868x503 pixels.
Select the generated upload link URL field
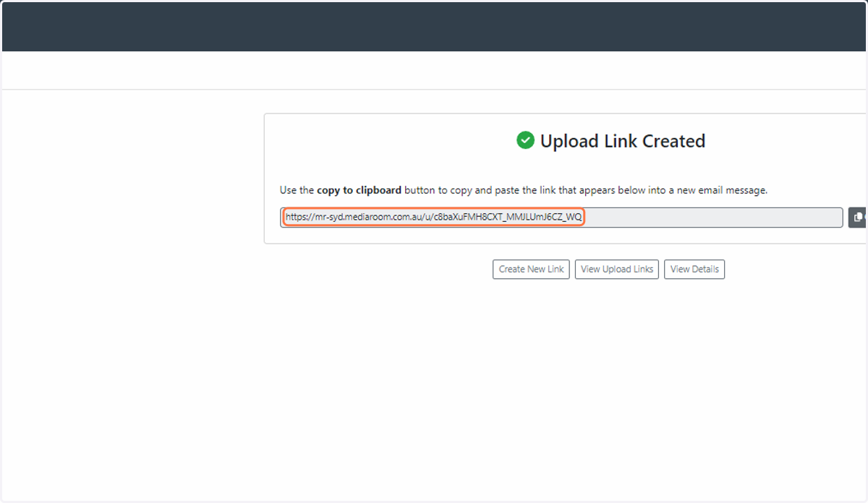tap(561, 218)
